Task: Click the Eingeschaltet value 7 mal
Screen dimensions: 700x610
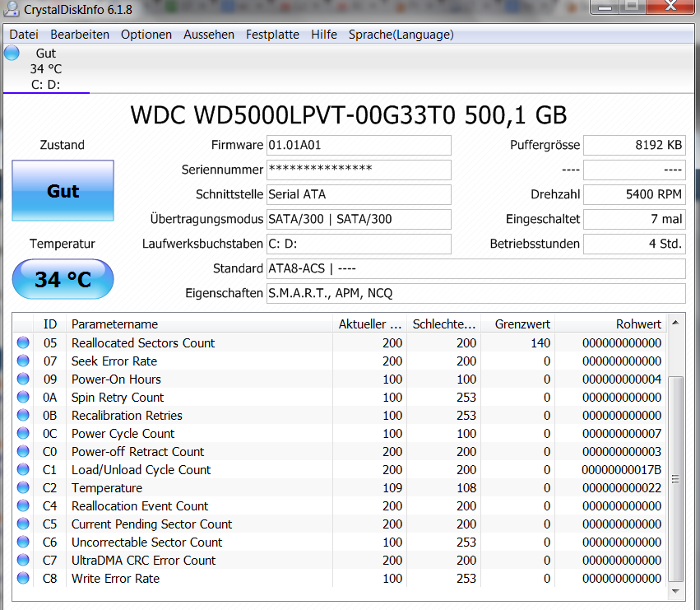Action: [x=634, y=219]
